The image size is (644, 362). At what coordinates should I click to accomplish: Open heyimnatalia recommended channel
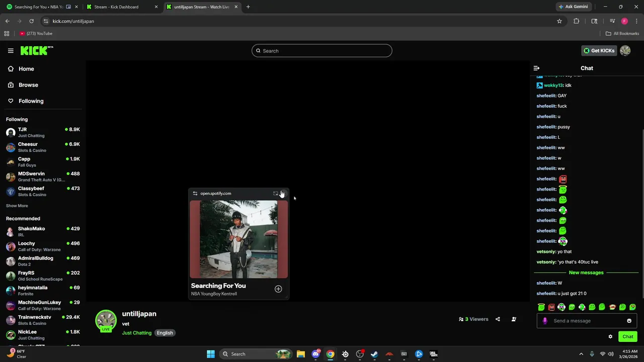click(43, 290)
